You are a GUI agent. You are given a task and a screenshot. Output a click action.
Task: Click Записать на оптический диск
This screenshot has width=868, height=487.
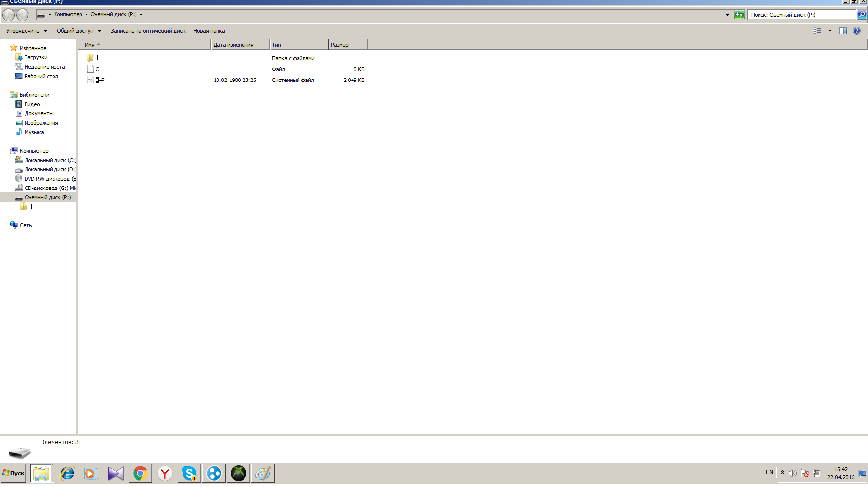coord(148,31)
